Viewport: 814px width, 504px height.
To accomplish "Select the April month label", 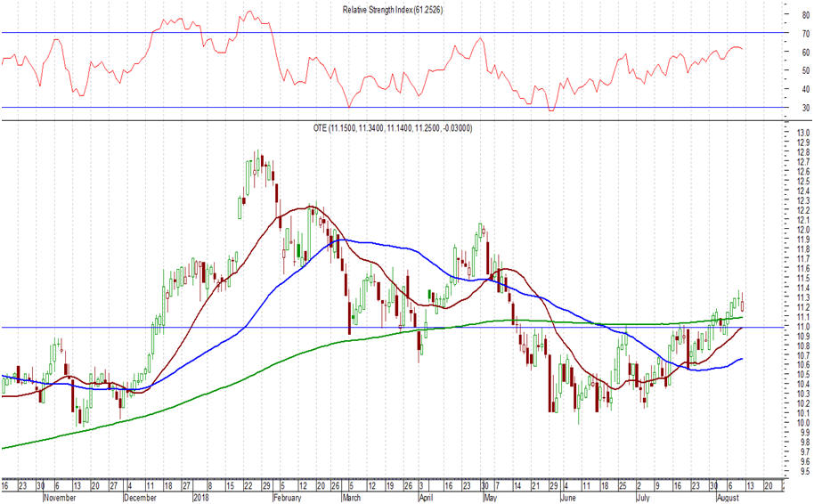I will click(426, 498).
